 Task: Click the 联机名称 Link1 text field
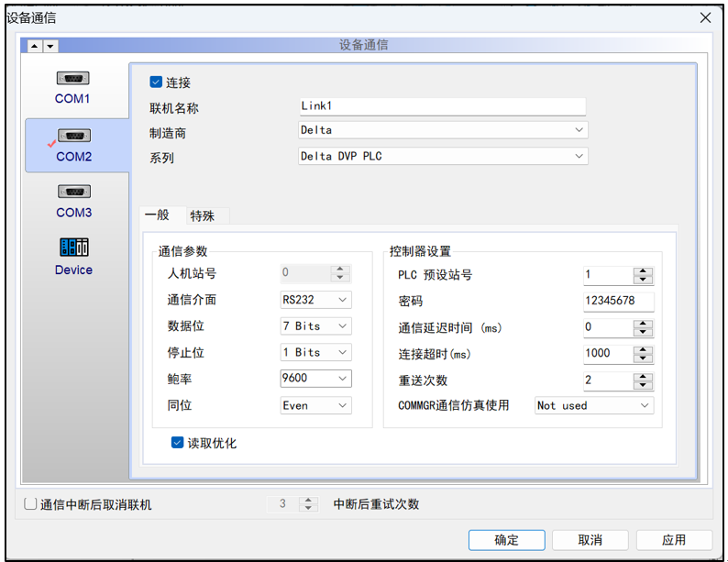442,106
